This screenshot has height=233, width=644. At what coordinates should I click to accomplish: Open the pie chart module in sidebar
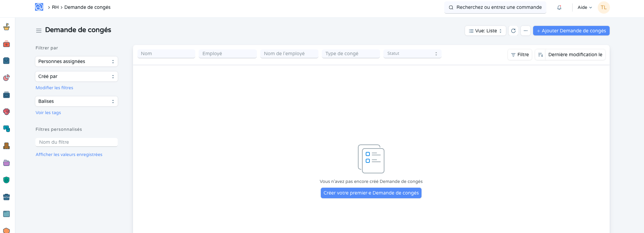point(6,78)
